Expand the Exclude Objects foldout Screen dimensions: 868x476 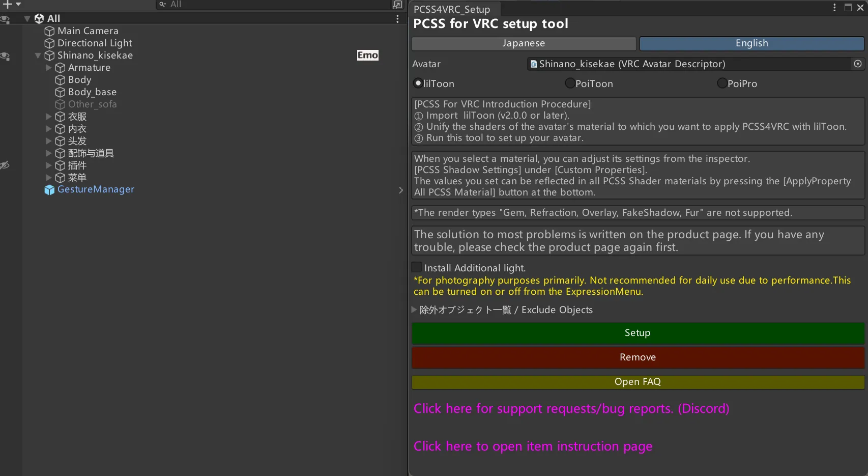tap(414, 310)
